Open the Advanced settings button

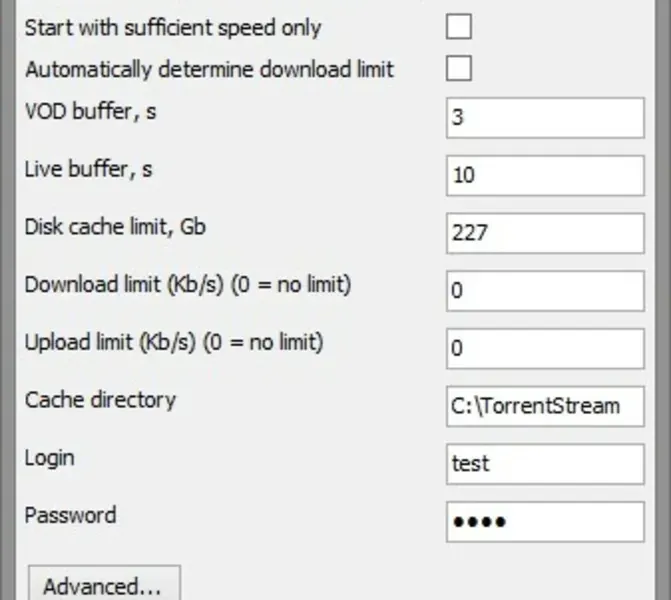104,585
